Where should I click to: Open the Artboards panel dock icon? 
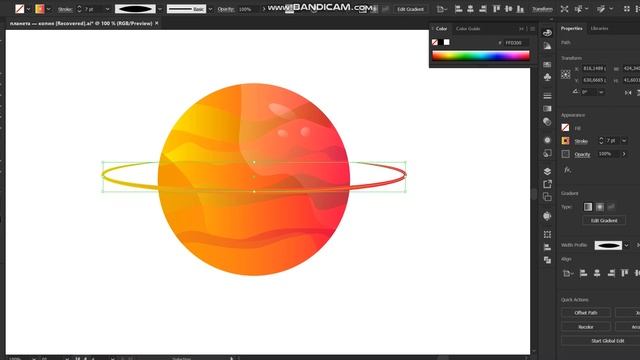coord(547,197)
